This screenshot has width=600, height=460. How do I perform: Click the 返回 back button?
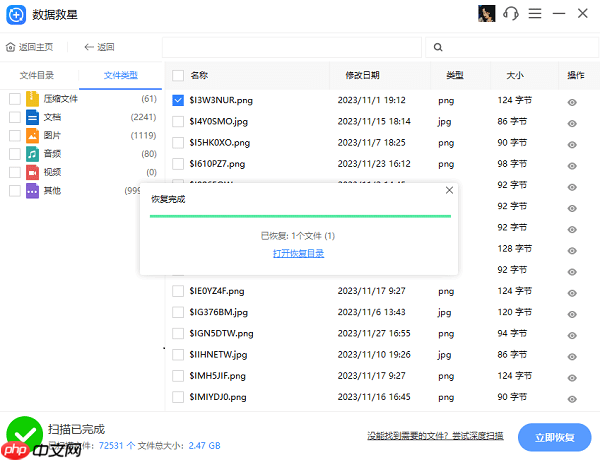point(99,47)
